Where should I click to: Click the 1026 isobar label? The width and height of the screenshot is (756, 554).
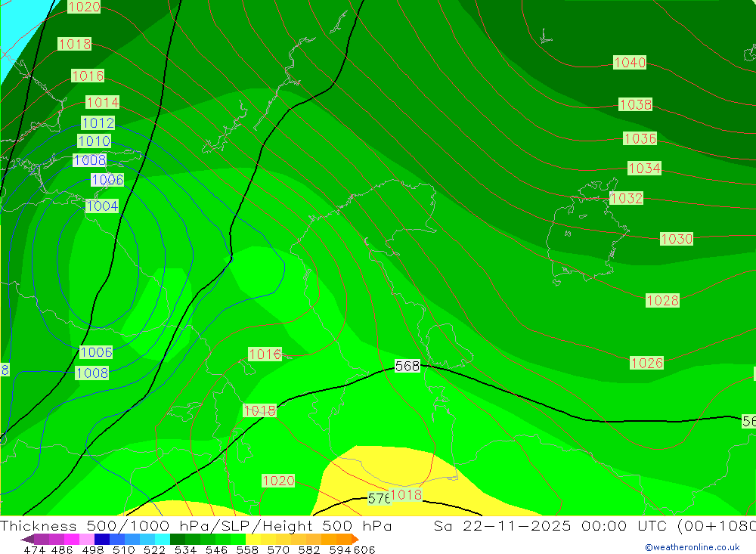tap(646, 363)
